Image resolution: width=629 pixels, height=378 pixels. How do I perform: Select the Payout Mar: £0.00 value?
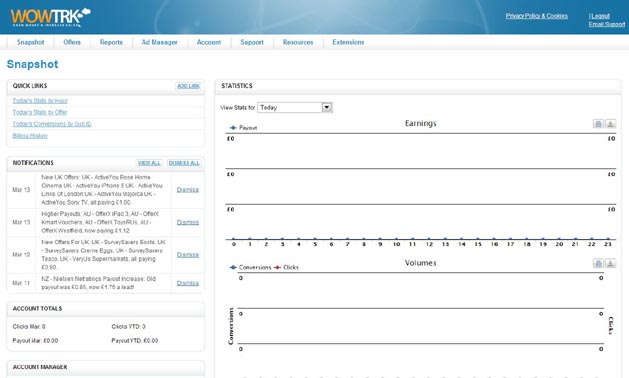pos(35,341)
